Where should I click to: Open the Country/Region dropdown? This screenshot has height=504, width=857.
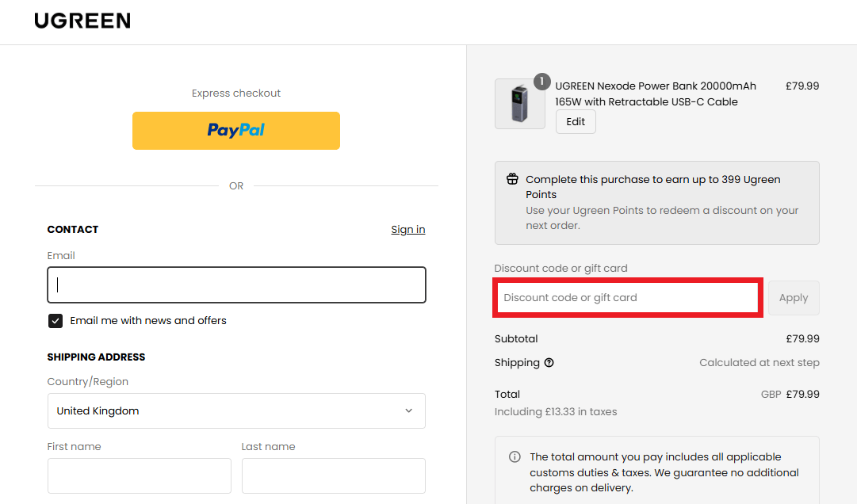236,410
